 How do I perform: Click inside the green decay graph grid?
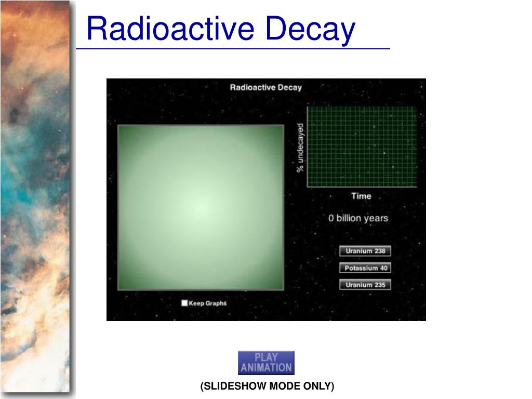click(x=362, y=147)
